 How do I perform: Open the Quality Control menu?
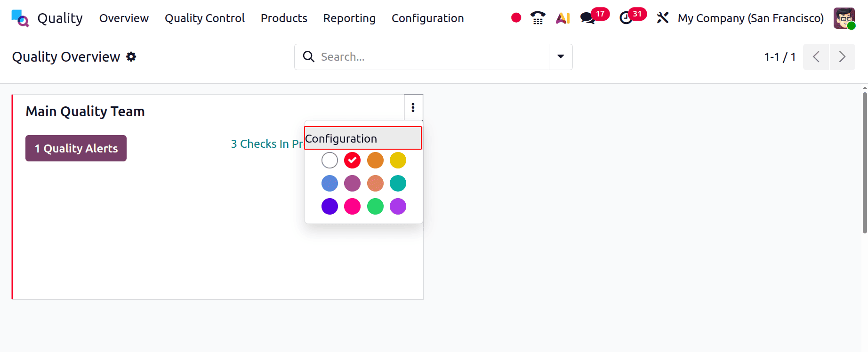(205, 18)
